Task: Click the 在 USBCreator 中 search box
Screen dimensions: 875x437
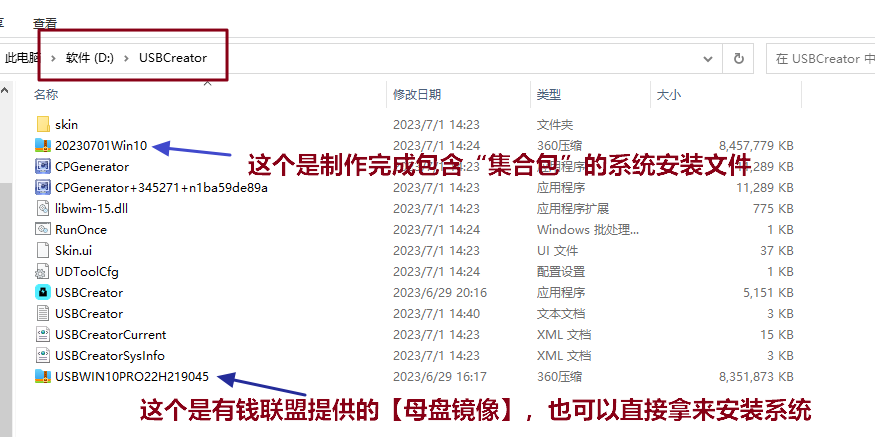Action: pyautogui.click(x=820, y=58)
